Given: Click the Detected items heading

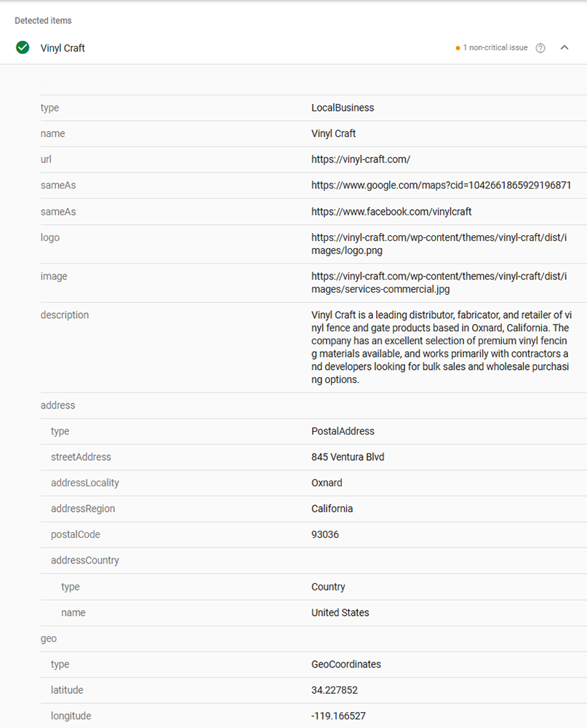Looking at the screenshot, I should pos(43,20).
